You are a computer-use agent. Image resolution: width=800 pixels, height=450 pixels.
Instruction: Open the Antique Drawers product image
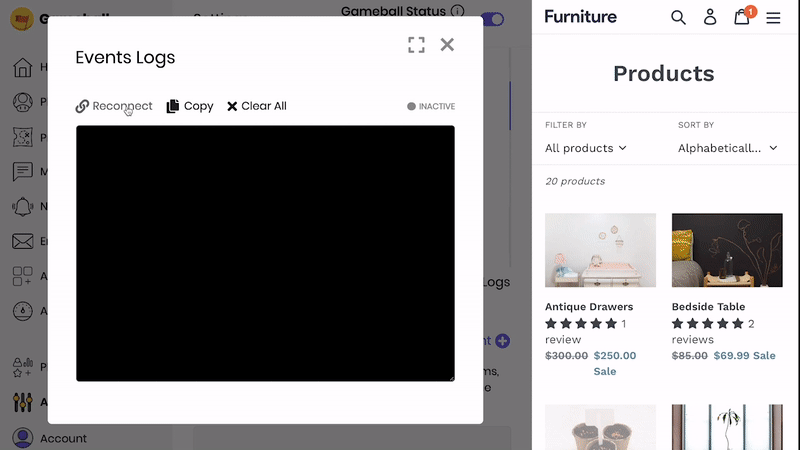(601, 250)
